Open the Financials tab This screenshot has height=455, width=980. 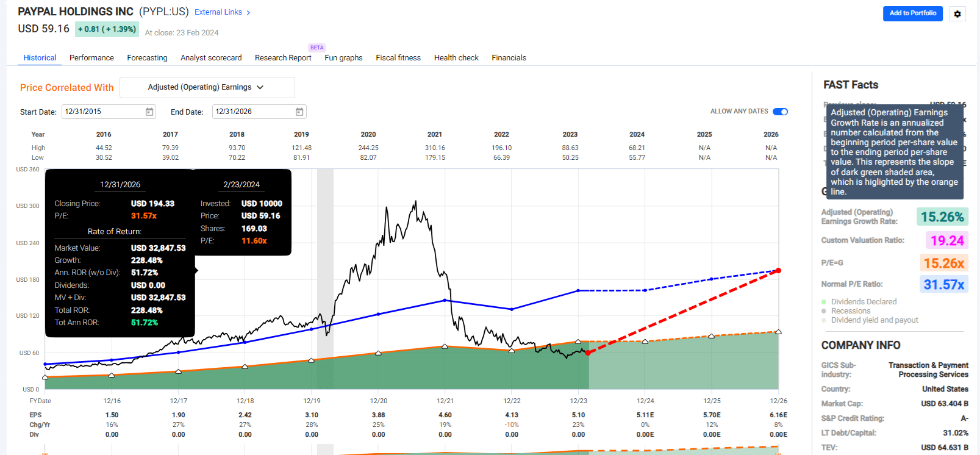[509, 58]
